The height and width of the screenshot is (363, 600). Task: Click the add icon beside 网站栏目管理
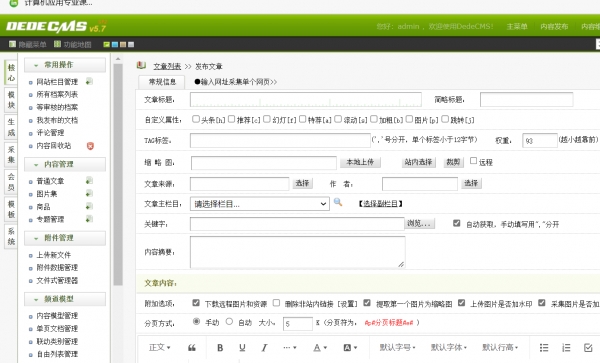coord(89,81)
